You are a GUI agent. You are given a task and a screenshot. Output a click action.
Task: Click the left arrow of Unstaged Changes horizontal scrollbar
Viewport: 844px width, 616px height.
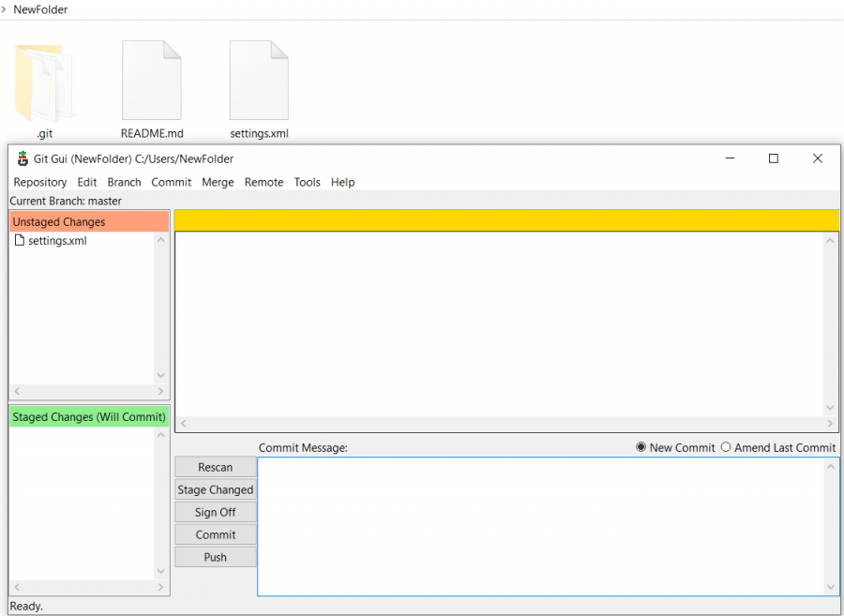[17, 391]
